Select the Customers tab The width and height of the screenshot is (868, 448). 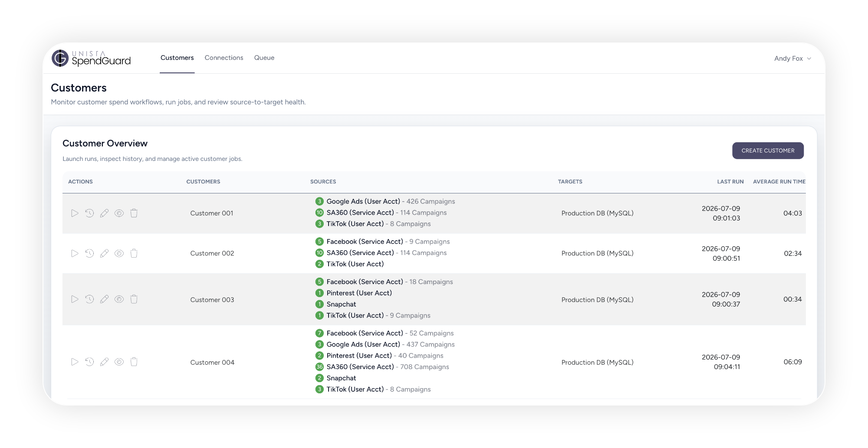point(177,58)
